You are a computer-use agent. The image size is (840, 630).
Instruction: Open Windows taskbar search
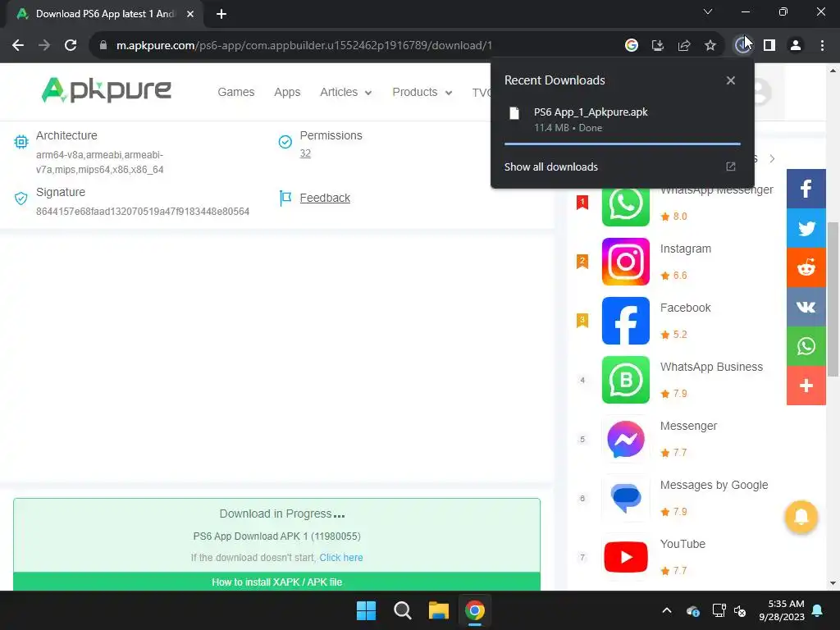(x=402, y=610)
